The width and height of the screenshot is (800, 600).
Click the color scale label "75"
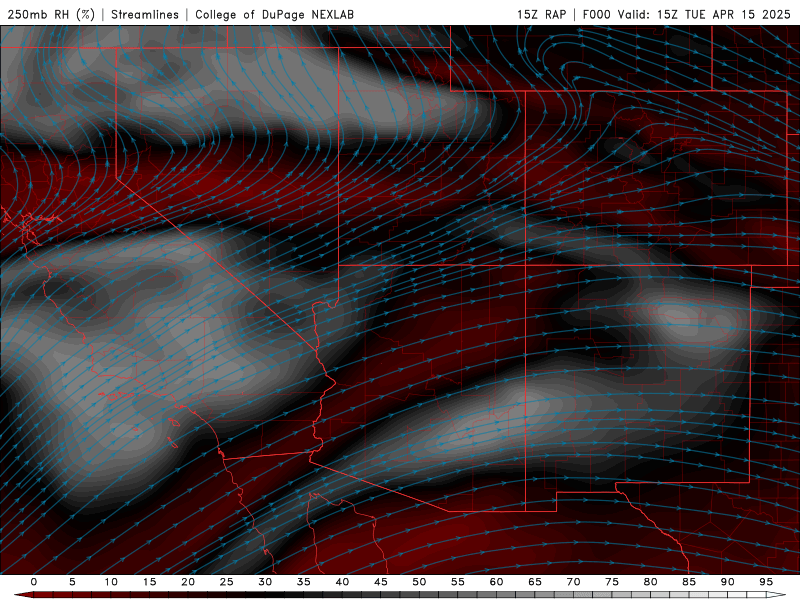click(x=611, y=582)
